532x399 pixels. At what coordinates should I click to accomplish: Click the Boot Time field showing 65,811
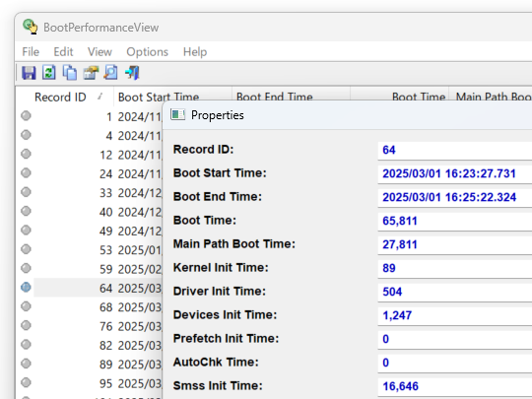pos(454,221)
